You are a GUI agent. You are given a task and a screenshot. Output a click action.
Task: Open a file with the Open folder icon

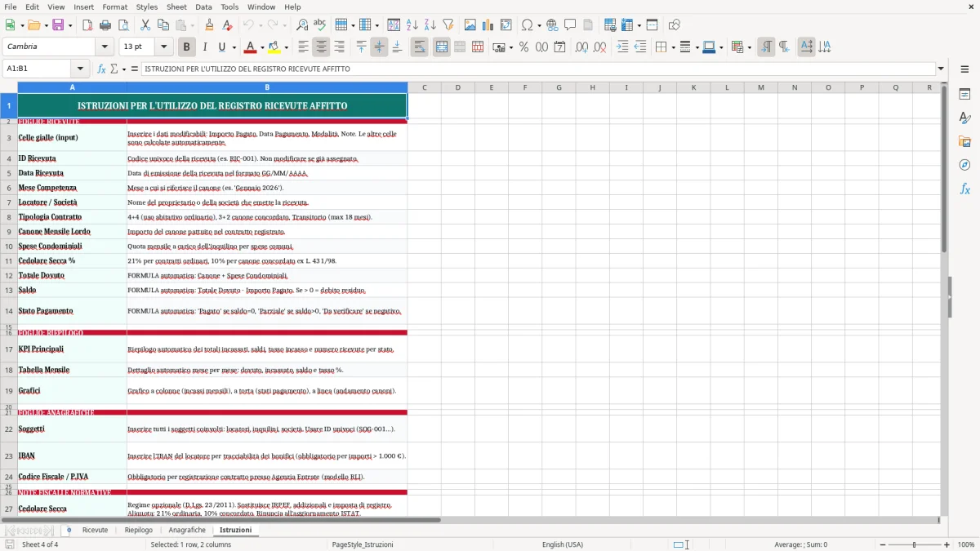coord(33,25)
